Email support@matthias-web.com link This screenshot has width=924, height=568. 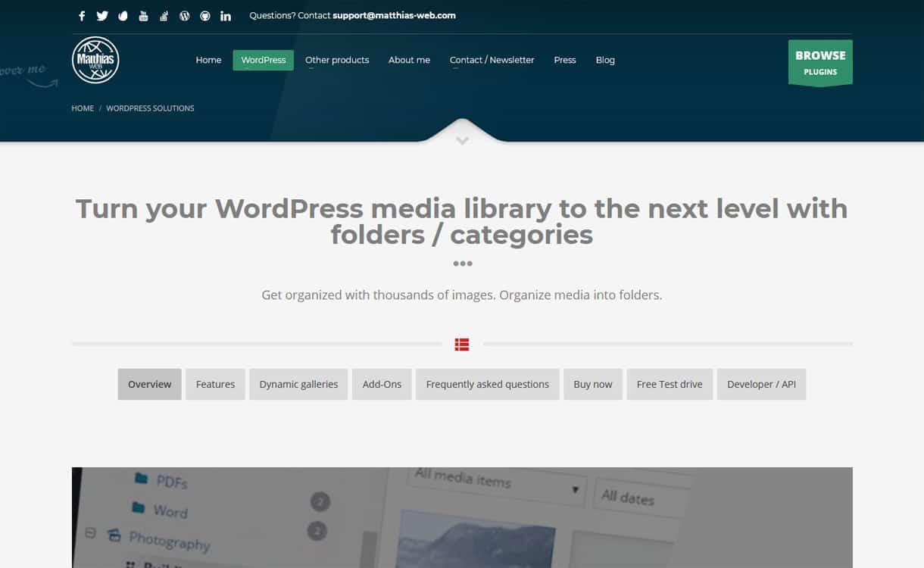[394, 15]
